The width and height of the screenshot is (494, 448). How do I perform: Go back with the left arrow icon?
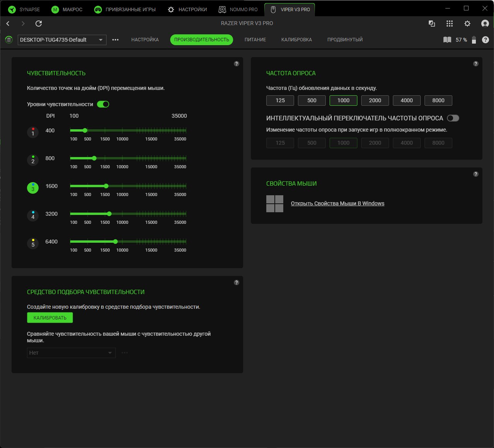(x=8, y=24)
